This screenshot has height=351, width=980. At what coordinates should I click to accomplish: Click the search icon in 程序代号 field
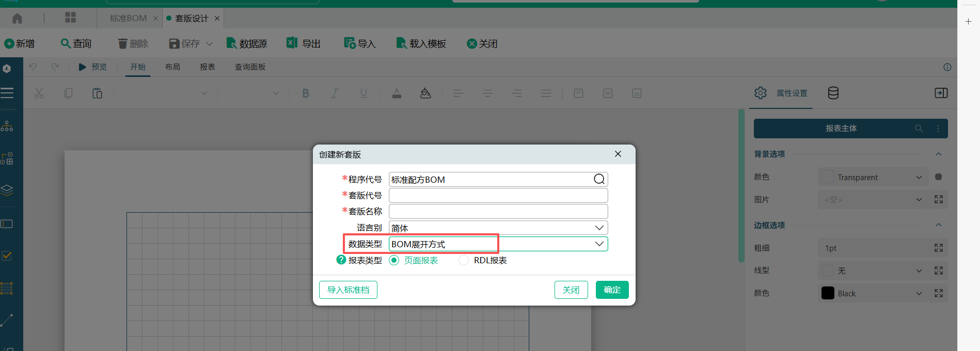point(599,179)
